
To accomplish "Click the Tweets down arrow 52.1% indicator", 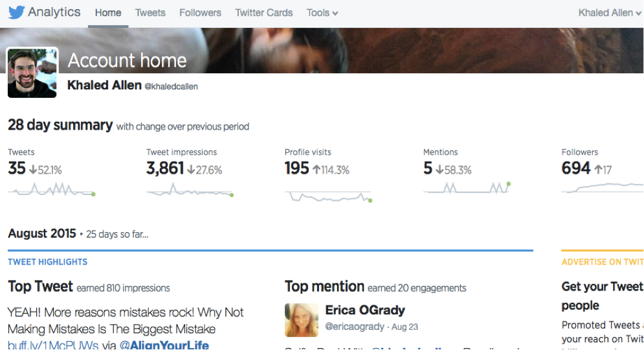I will point(45,170).
